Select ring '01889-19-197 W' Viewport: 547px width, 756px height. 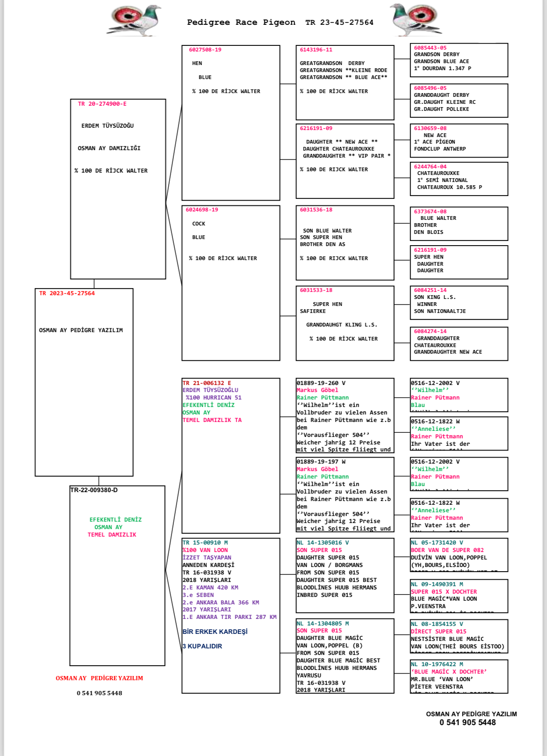[321, 462]
